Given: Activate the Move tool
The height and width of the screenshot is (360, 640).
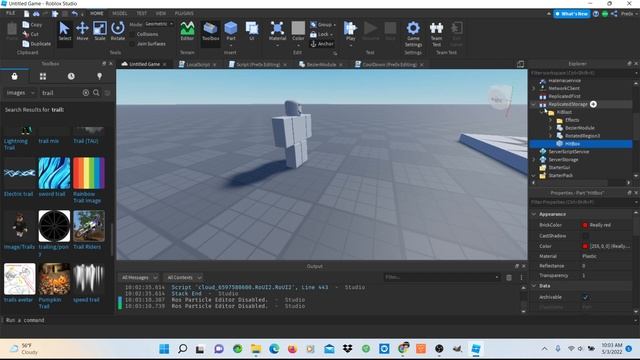Looking at the screenshot, I should click(82, 31).
